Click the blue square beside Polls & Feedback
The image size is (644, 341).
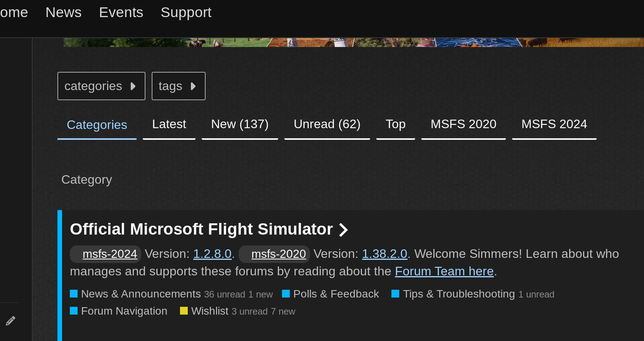tap(286, 294)
